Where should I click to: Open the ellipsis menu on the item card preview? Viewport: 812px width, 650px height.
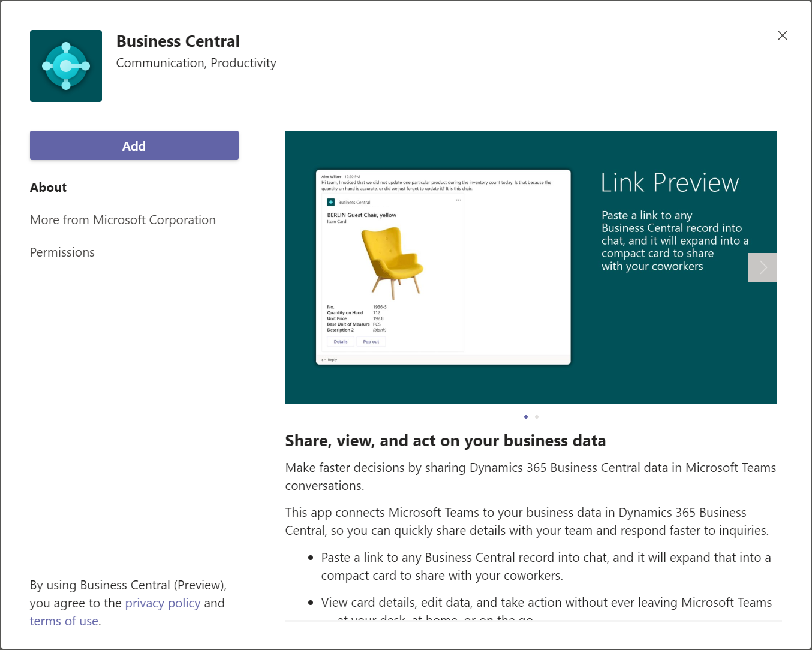click(x=458, y=199)
